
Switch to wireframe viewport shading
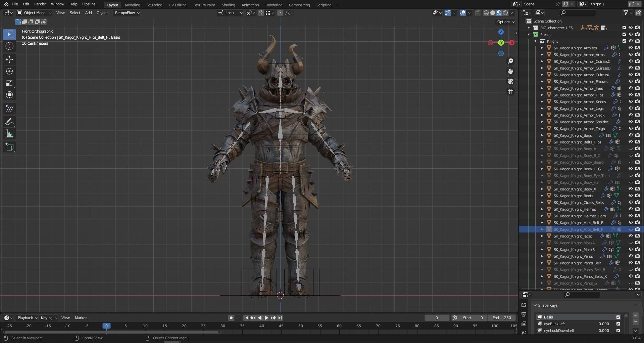tap(486, 13)
